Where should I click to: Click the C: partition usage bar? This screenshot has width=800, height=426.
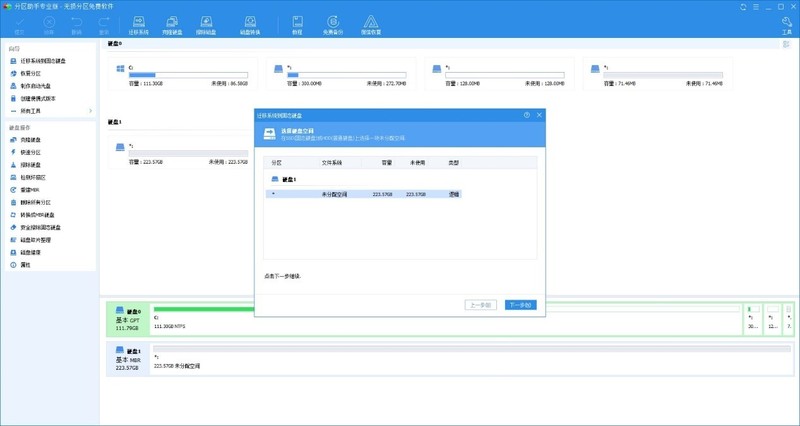187,75
